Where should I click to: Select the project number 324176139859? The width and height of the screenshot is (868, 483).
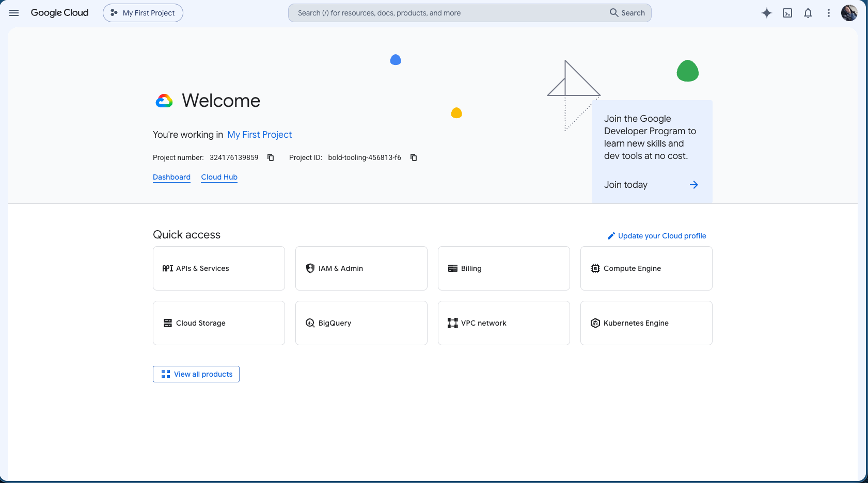click(234, 157)
